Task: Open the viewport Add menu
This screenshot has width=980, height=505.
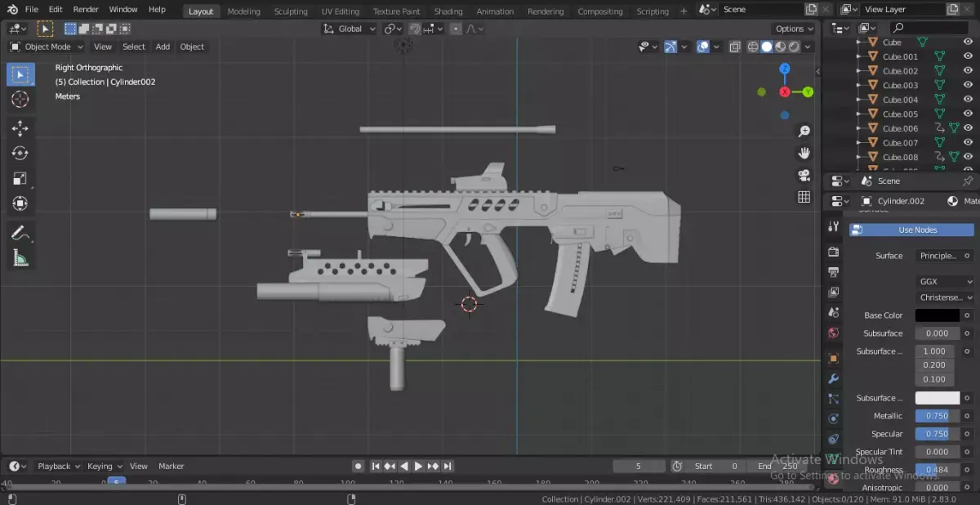Action: (163, 47)
